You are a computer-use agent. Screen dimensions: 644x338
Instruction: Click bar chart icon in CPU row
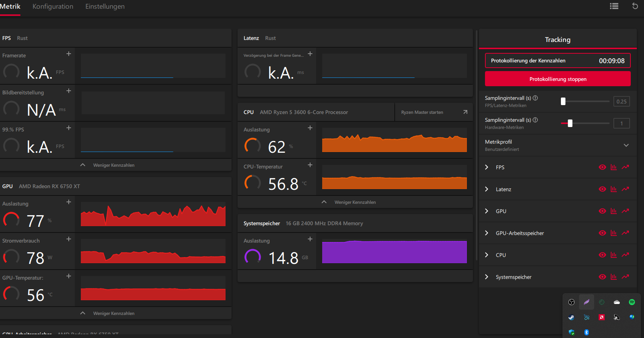(614, 255)
